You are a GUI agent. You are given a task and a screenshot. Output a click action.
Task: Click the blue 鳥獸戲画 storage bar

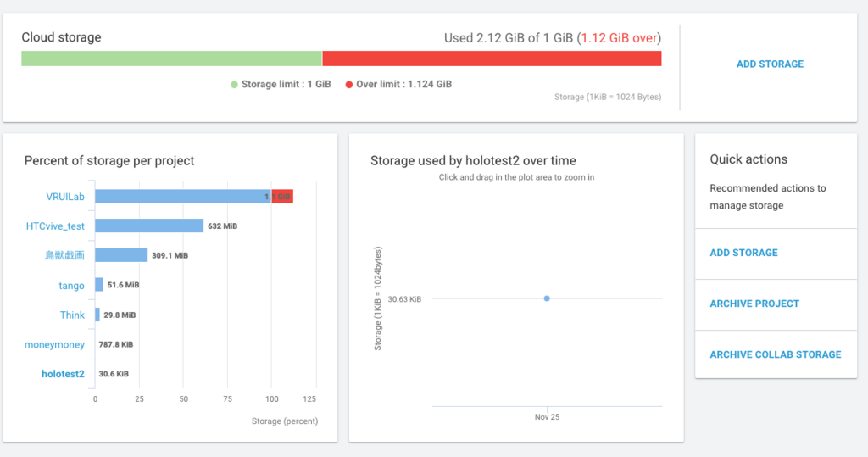(x=121, y=255)
